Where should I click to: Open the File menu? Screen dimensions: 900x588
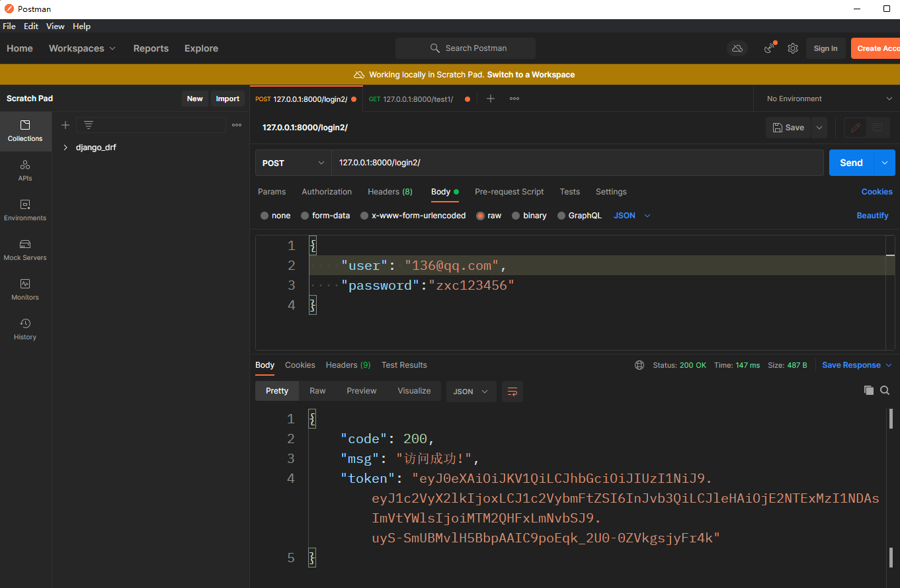tap(9, 26)
